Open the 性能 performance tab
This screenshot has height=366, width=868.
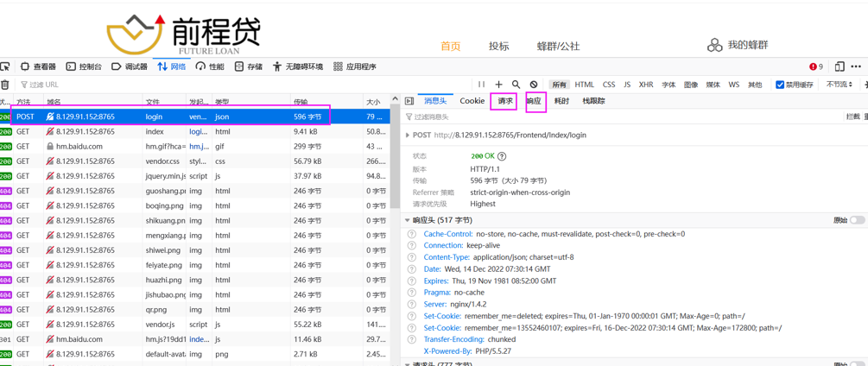210,66
